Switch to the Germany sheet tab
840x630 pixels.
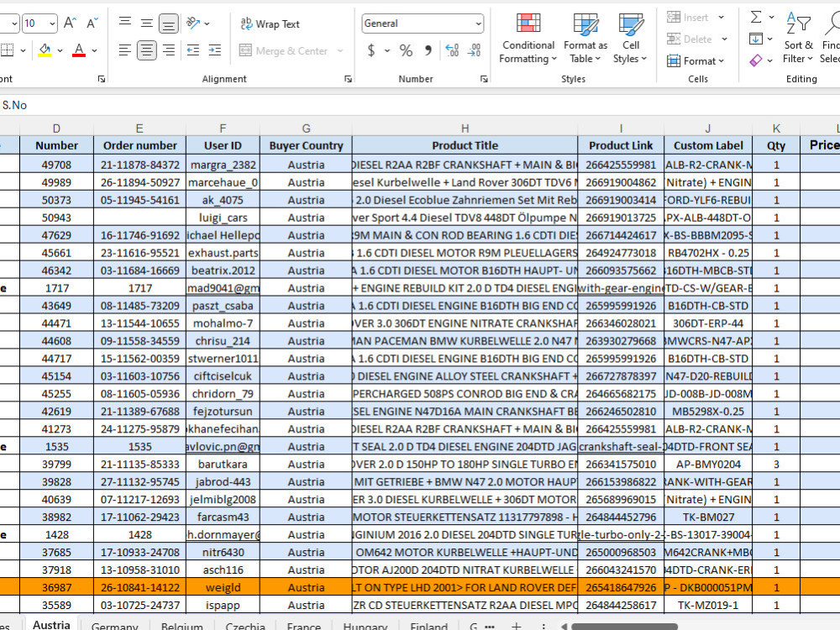(114, 626)
